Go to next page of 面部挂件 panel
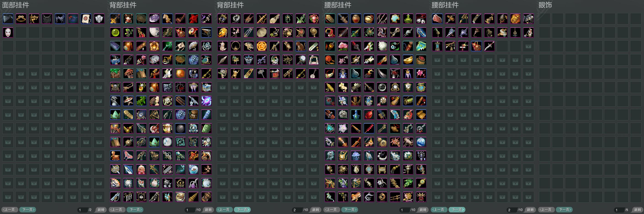 27,209
